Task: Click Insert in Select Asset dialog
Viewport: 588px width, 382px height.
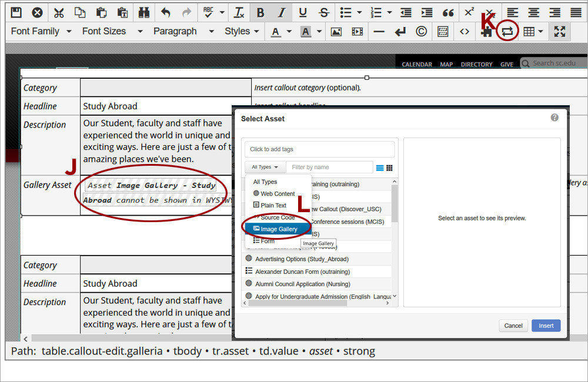Action: coord(546,326)
